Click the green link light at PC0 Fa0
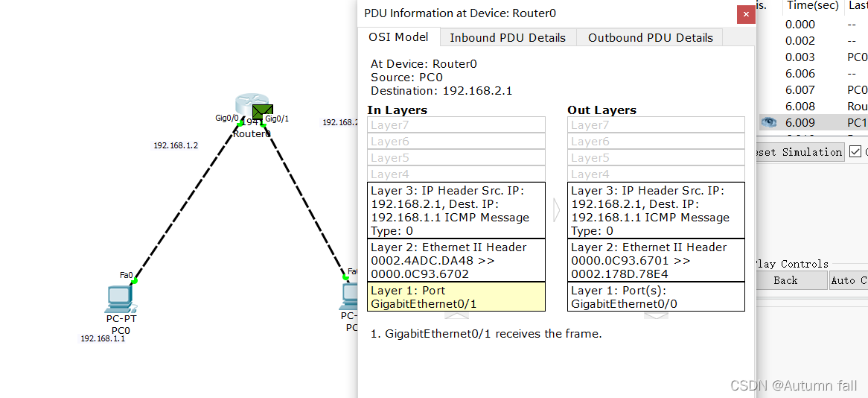This screenshot has height=398, width=868. pos(135,281)
